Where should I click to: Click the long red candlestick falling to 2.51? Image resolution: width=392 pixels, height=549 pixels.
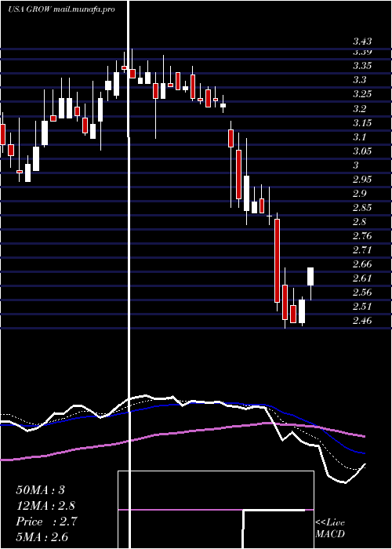278,260
